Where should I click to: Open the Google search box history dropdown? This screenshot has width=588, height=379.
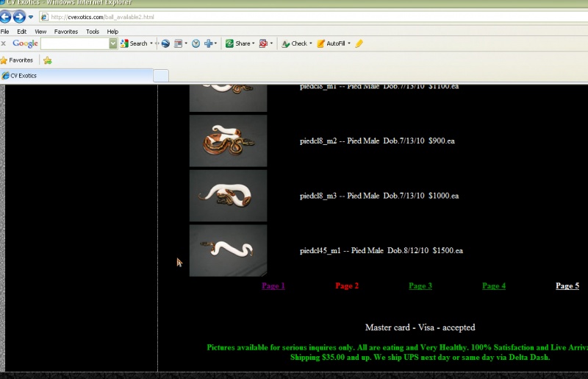(x=113, y=43)
